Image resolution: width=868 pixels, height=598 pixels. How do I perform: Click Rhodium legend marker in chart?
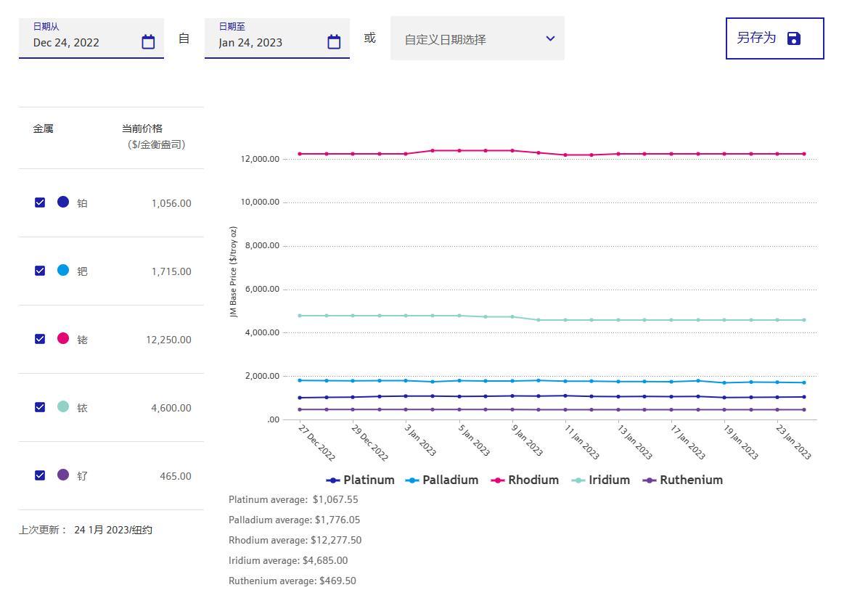pos(498,480)
